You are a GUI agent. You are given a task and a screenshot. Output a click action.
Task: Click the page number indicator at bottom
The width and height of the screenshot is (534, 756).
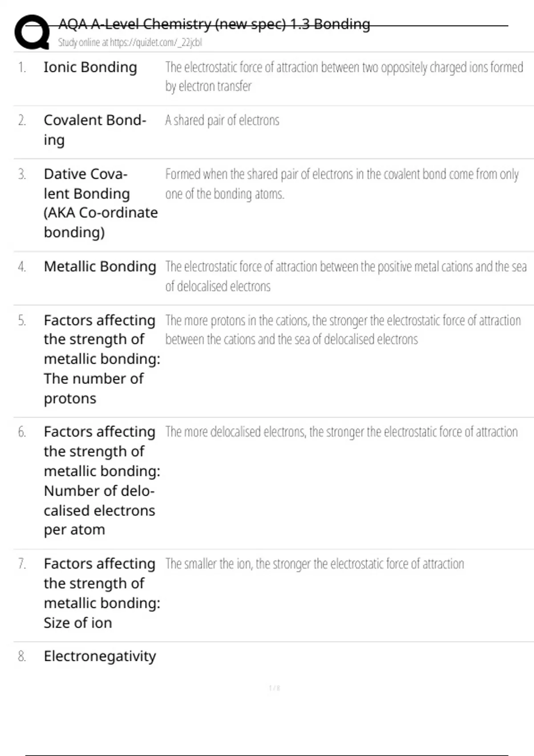[x=275, y=688]
